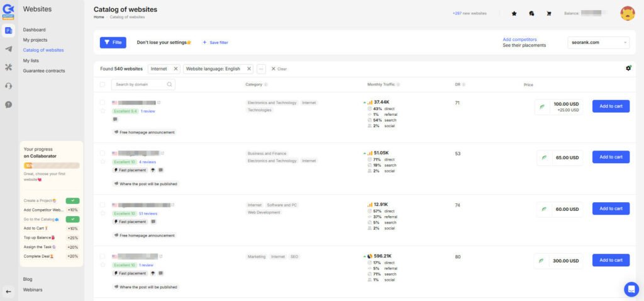Screen dimensions: 644x301
Task: Click the traffic chart icon beside 37.44K
Action: 370,102
